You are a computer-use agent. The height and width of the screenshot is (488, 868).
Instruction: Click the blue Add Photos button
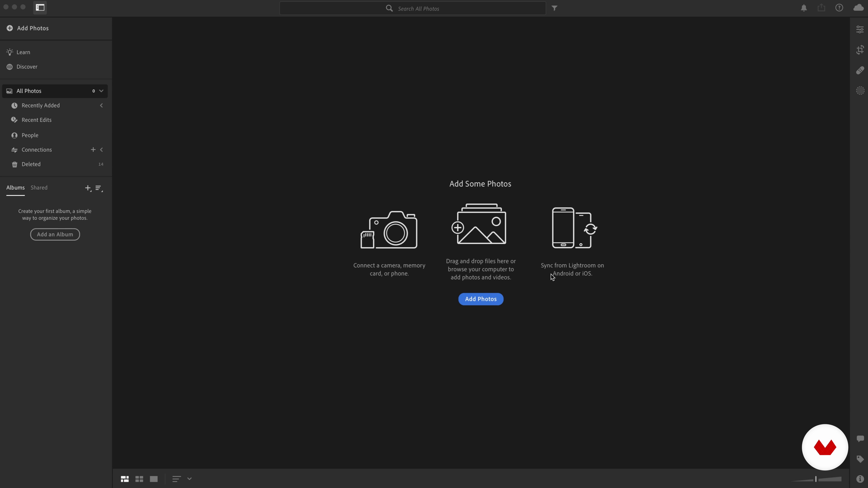[x=481, y=299]
